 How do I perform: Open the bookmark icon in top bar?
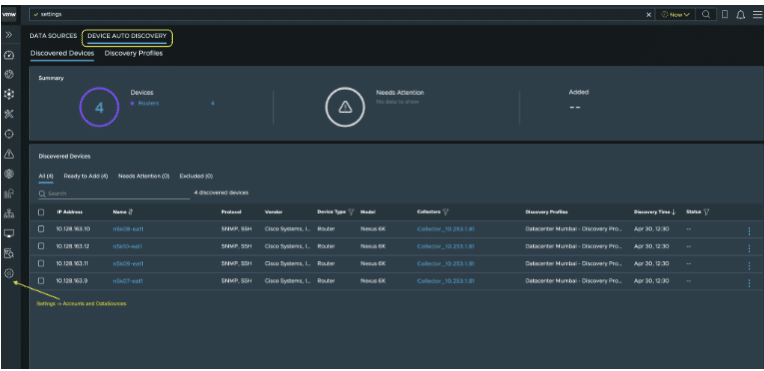pos(725,15)
